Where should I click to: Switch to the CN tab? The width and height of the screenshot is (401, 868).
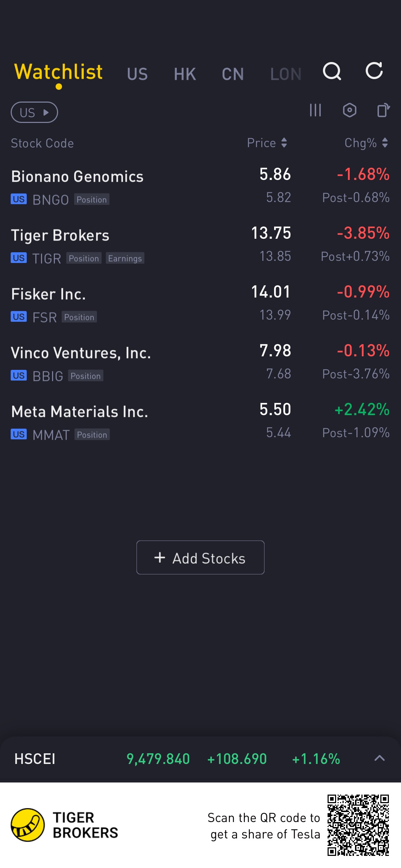pyautogui.click(x=233, y=74)
